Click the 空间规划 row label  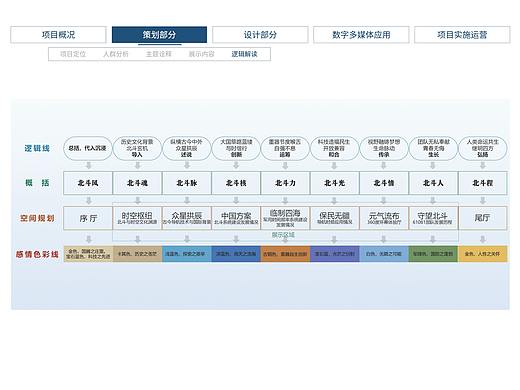pyautogui.click(x=37, y=218)
